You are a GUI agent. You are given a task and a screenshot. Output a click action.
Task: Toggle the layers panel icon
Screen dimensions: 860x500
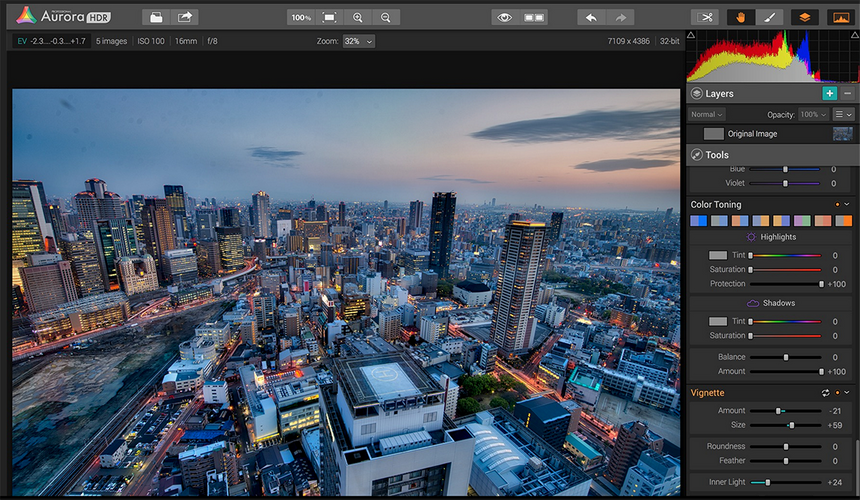pos(805,18)
